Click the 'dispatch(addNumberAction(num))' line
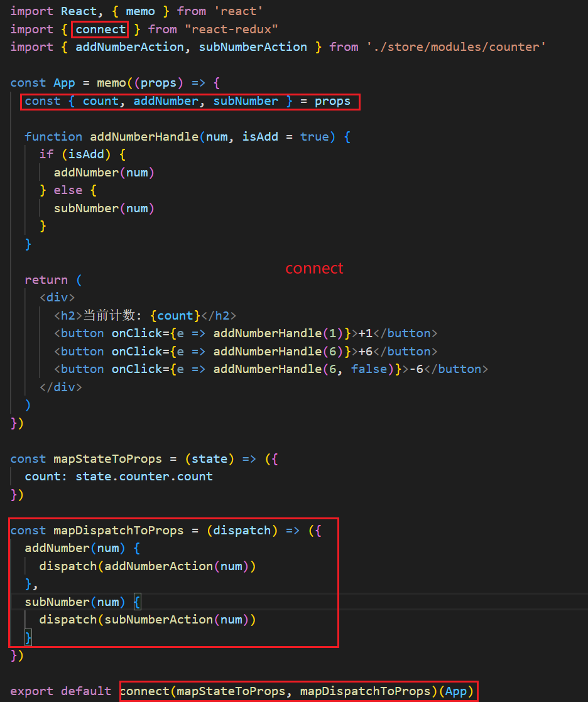Image resolution: width=588 pixels, height=702 pixels. tap(148, 566)
